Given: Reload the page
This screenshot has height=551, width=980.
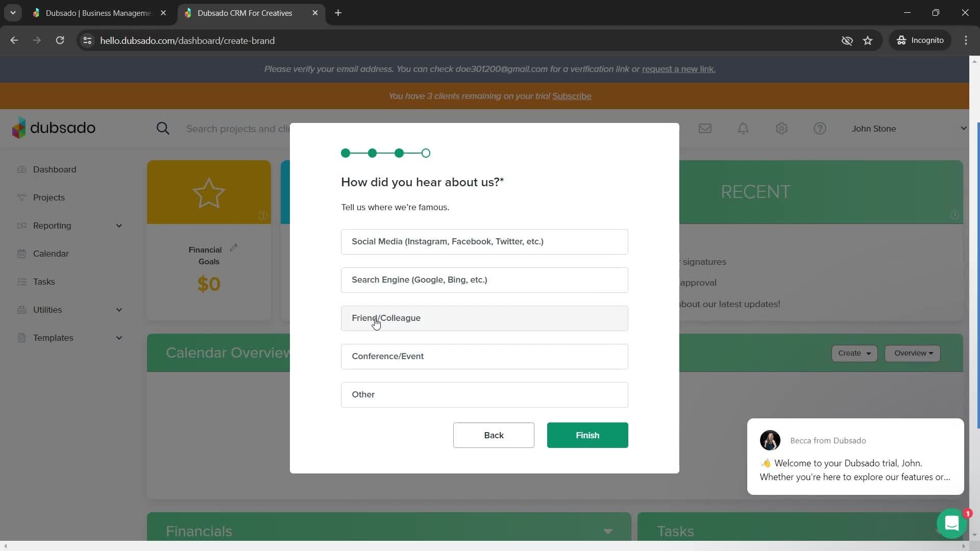Looking at the screenshot, I should click(60, 40).
